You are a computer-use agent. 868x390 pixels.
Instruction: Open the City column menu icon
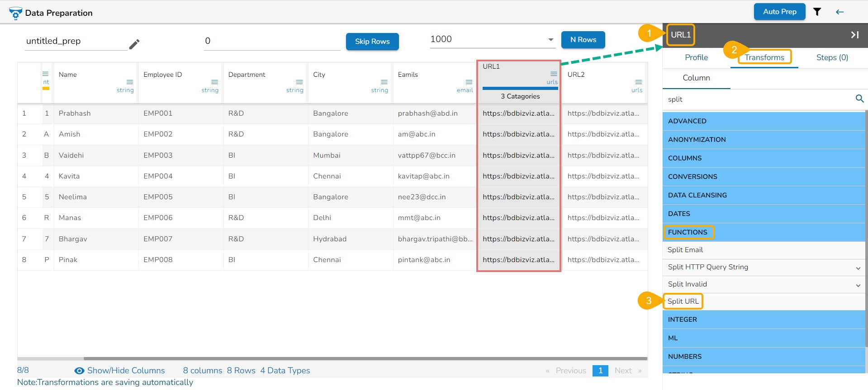(384, 82)
